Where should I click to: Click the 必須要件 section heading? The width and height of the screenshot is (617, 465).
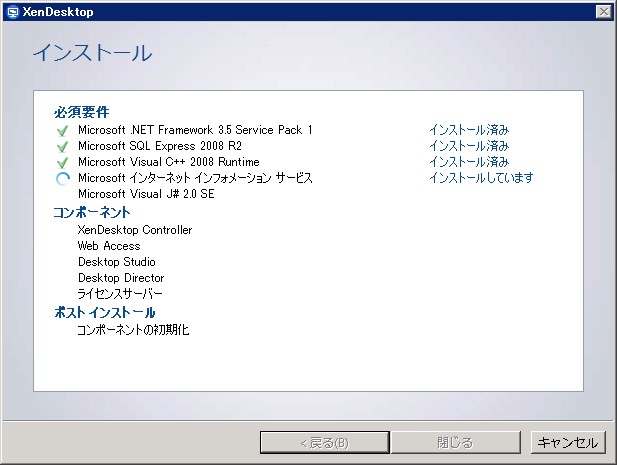pyautogui.click(x=81, y=111)
